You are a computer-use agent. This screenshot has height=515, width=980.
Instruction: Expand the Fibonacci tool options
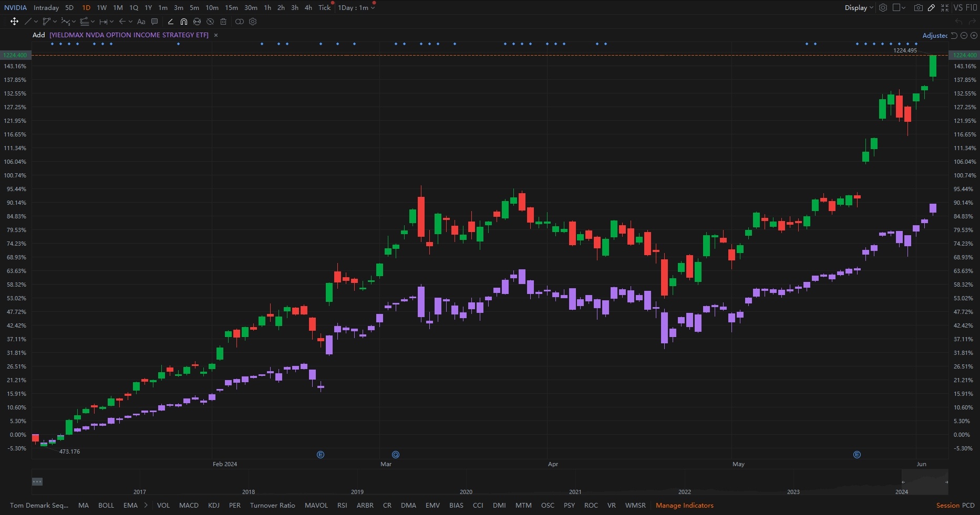coord(92,22)
